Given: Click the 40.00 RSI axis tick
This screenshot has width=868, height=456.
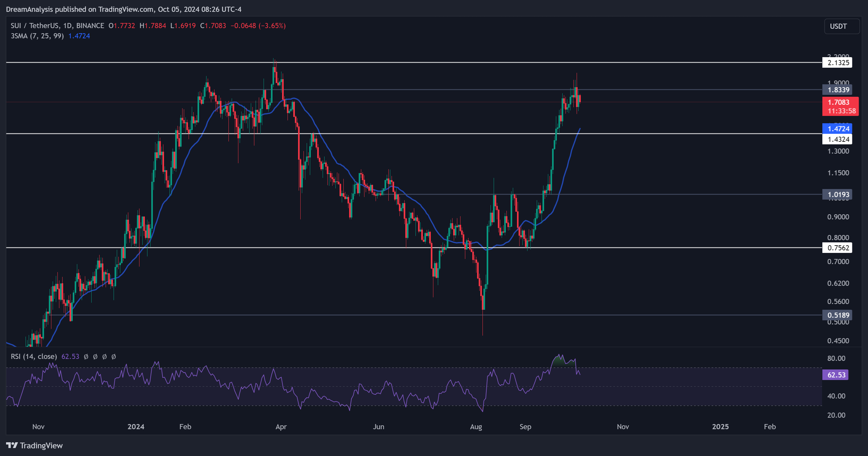Looking at the screenshot, I should (836, 396).
